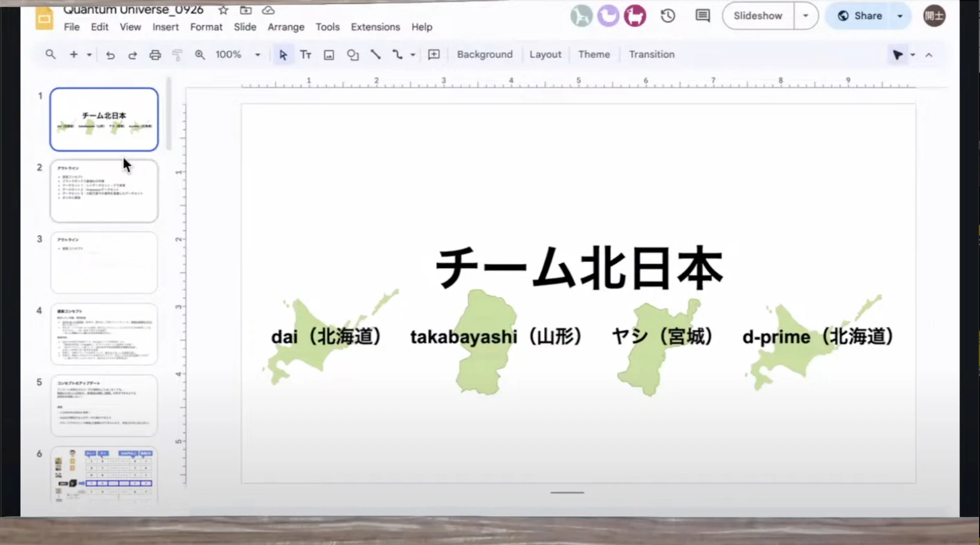The width and height of the screenshot is (980, 545).
Task: Click the Redo icon
Action: click(x=133, y=54)
